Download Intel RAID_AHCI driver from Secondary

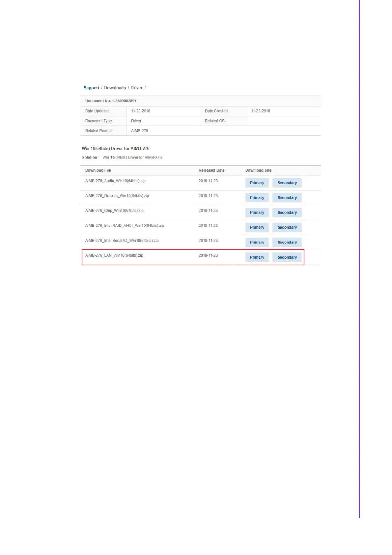click(287, 227)
